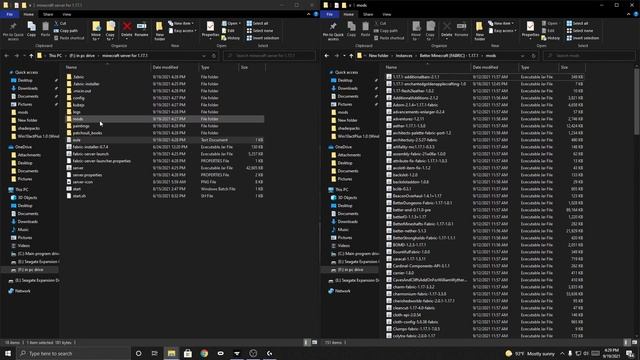Click Pin to Quick access in mods window

click(x=333, y=31)
